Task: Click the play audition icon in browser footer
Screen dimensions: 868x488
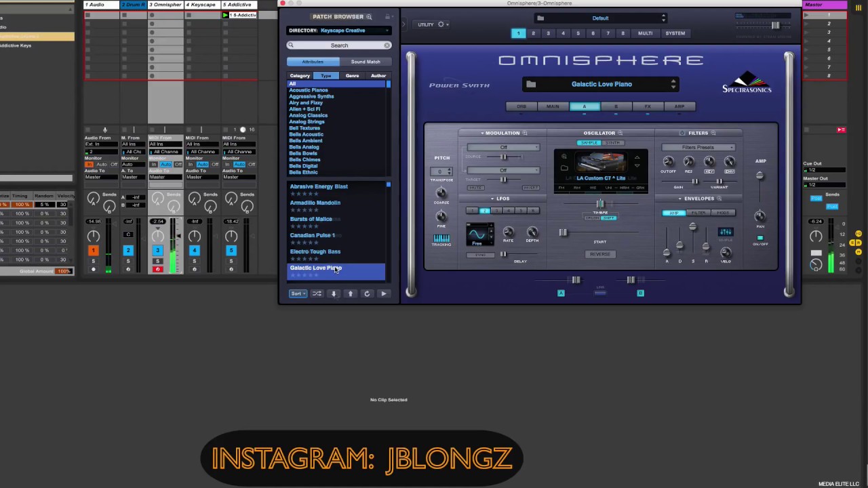Action: pyautogui.click(x=384, y=293)
